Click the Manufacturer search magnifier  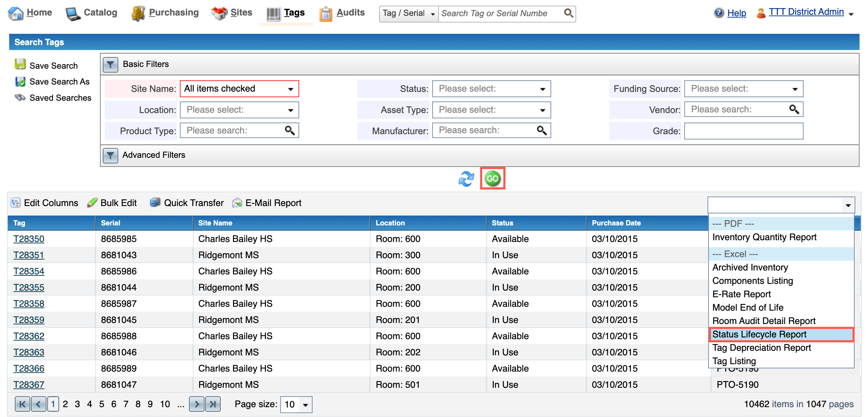coord(542,130)
